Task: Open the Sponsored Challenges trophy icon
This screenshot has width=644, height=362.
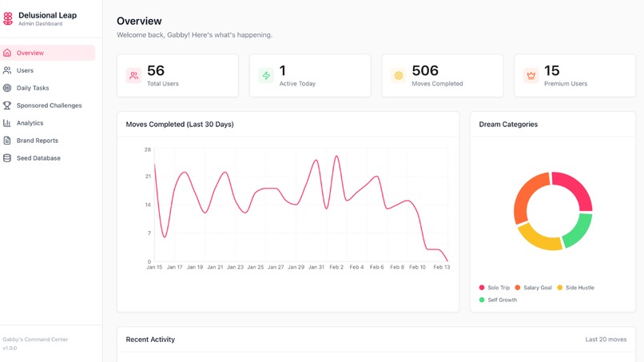Action: [x=7, y=105]
